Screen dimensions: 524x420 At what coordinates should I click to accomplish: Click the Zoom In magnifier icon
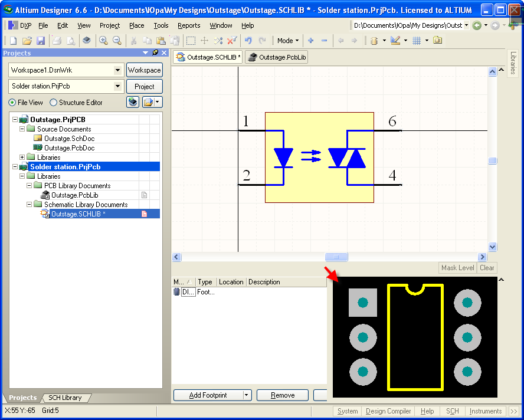103,41
